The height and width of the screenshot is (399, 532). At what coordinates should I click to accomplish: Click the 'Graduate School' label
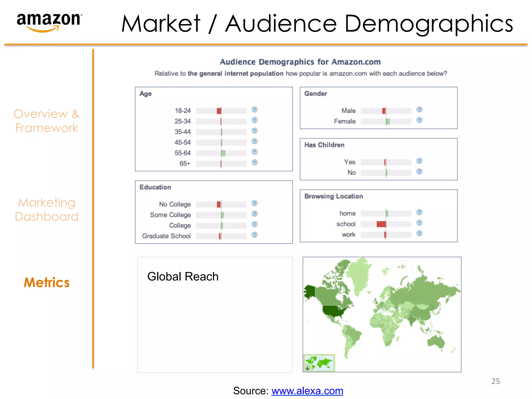(x=166, y=236)
